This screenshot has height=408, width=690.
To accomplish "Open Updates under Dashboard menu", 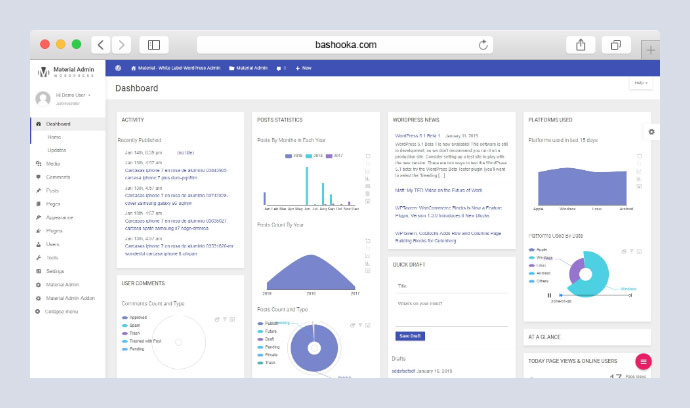I will 57,150.
